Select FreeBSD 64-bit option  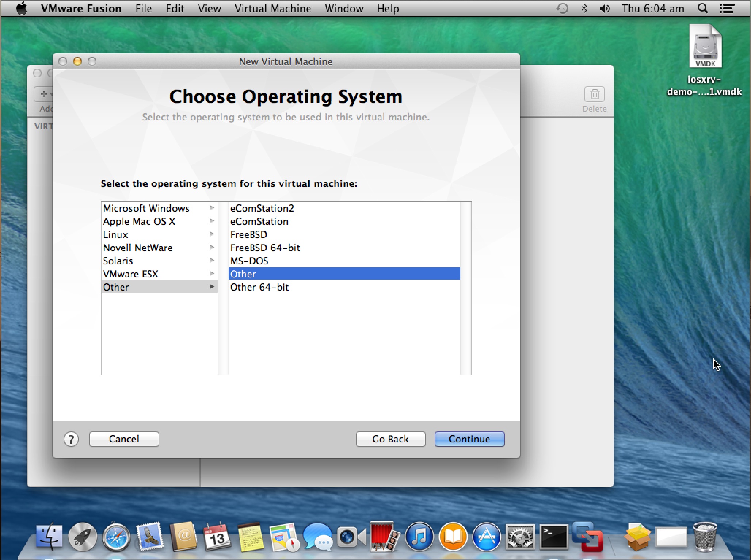point(344,248)
